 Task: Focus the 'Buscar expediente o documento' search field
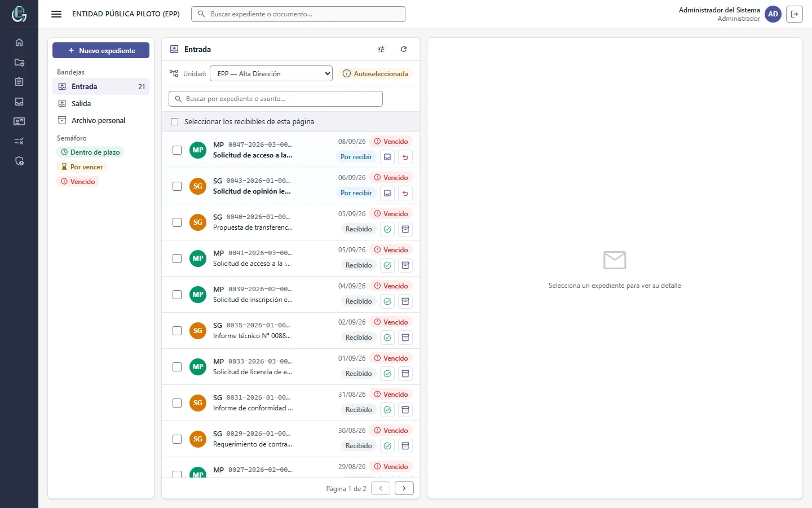coord(298,14)
